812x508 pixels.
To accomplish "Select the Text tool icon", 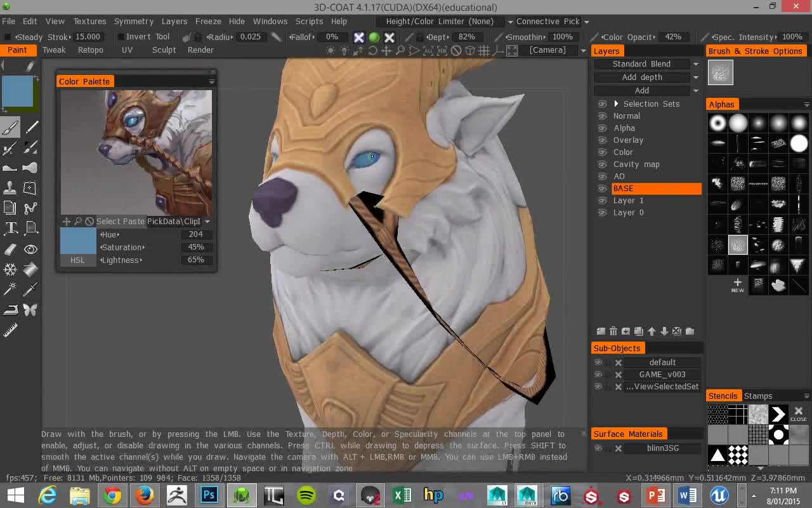I will pos(10,228).
